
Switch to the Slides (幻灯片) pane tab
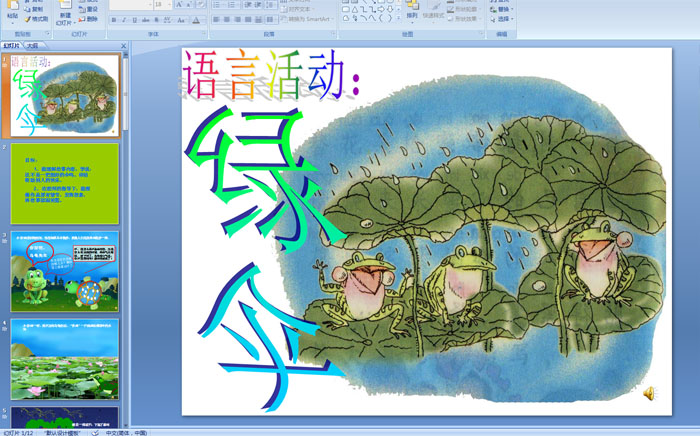pos(12,46)
